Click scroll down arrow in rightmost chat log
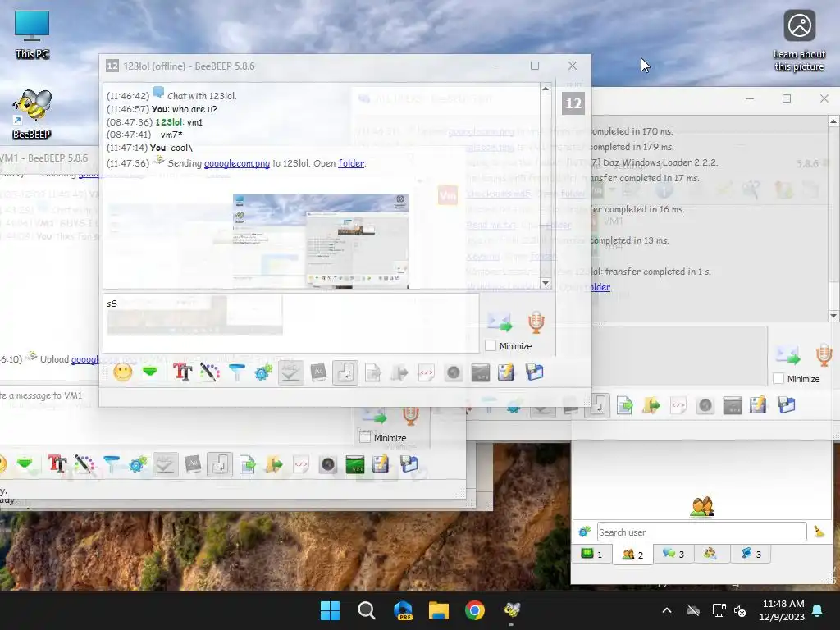 click(x=833, y=316)
